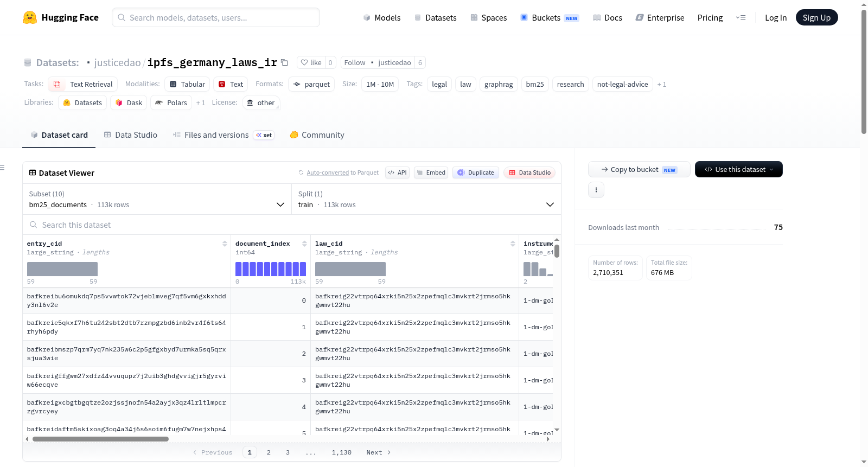Click Log In
This screenshot has width=868, height=467.
[x=776, y=17]
